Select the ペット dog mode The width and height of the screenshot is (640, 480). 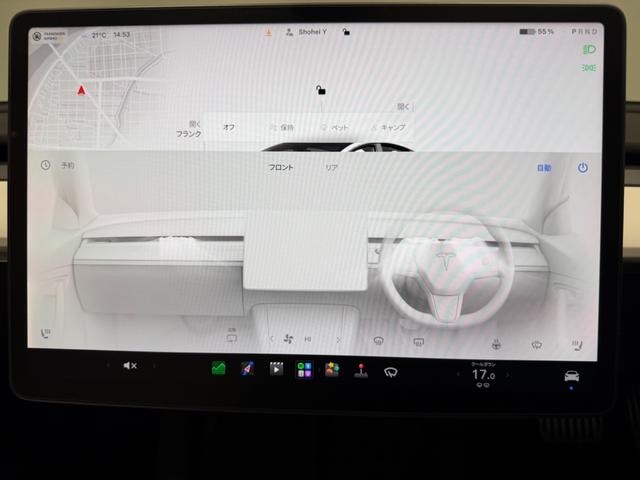tap(335, 128)
